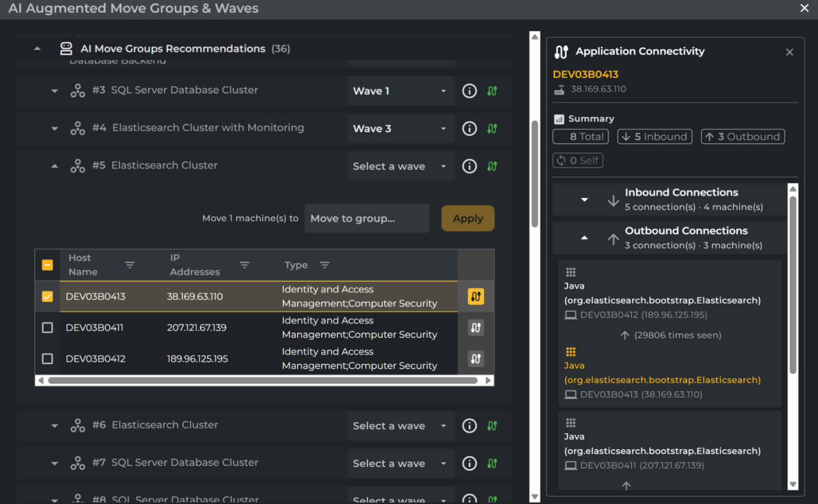Check the DEV03B0411 row checkbox

pyautogui.click(x=47, y=328)
